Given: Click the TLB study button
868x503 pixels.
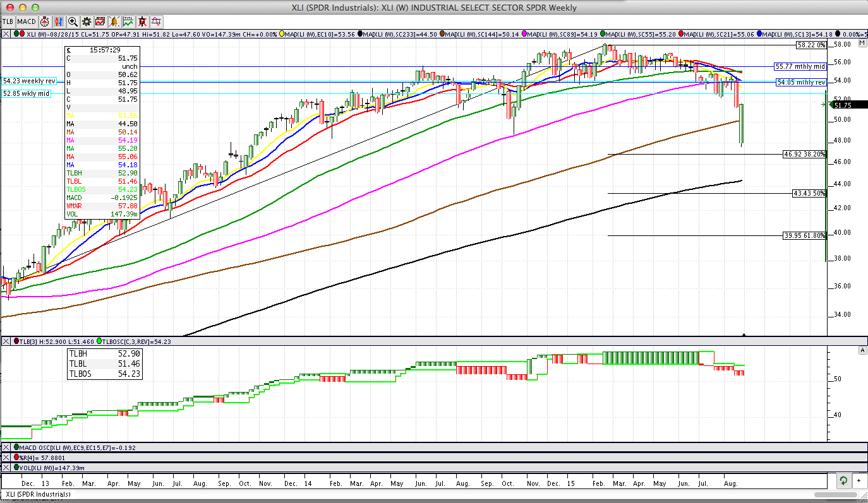Looking at the screenshot, I should click(x=8, y=21).
